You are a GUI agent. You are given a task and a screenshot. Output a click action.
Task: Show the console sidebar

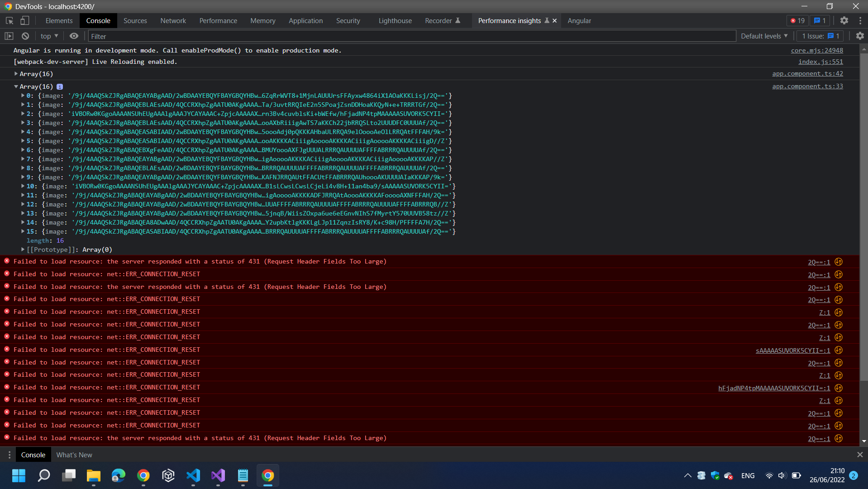(9, 36)
